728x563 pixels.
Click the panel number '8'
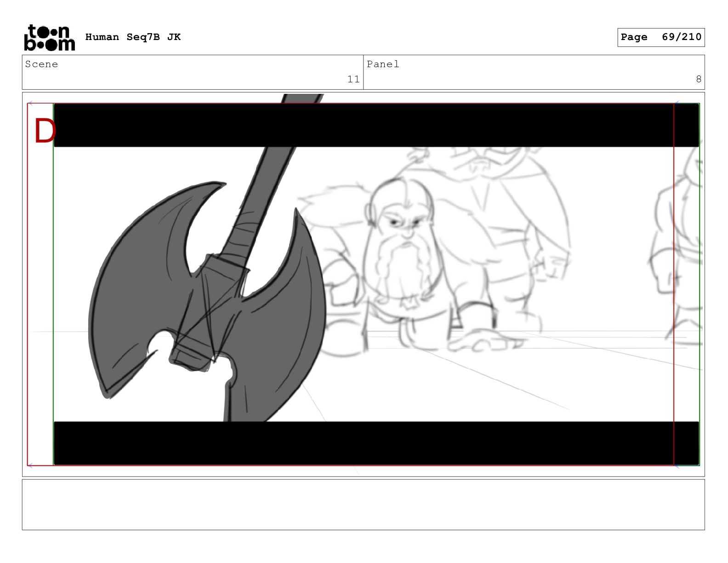pos(699,79)
